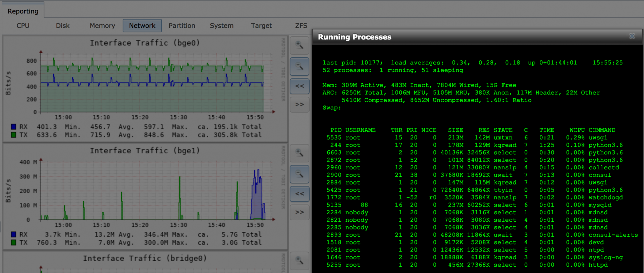Screen dimensions: 644x273
Task: Click the PID 5535 uwsgi process row
Action: 467,138
